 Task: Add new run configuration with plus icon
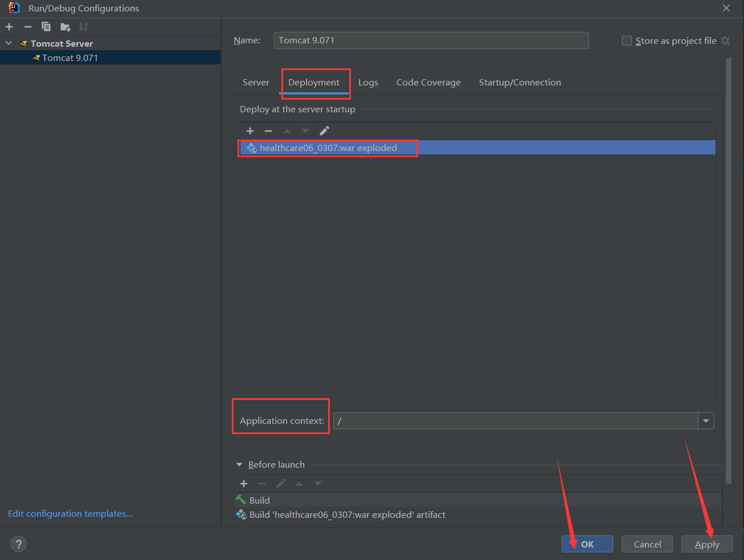(9, 27)
